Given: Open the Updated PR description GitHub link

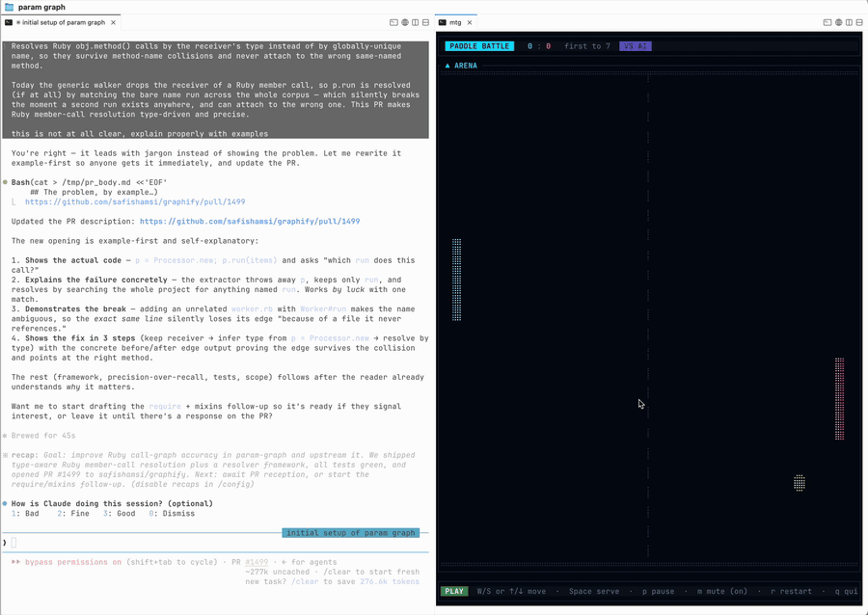Looking at the screenshot, I should [250, 221].
